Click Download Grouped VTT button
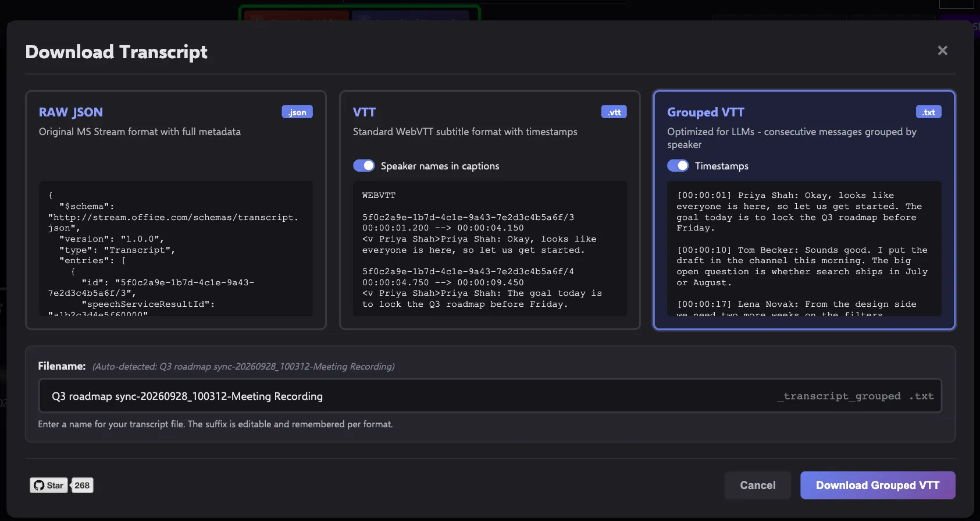The width and height of the screenshot is (980, 521). [x=878, y=485]
